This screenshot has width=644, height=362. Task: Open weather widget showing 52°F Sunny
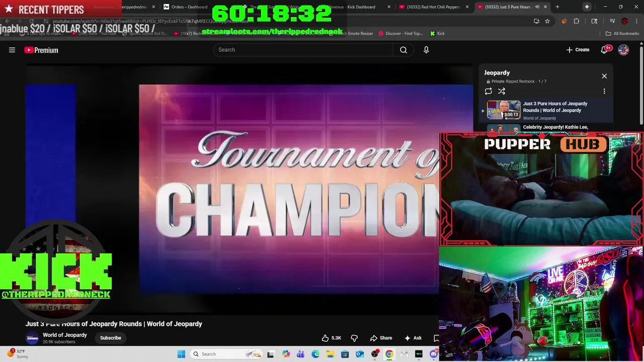(17, 354)
